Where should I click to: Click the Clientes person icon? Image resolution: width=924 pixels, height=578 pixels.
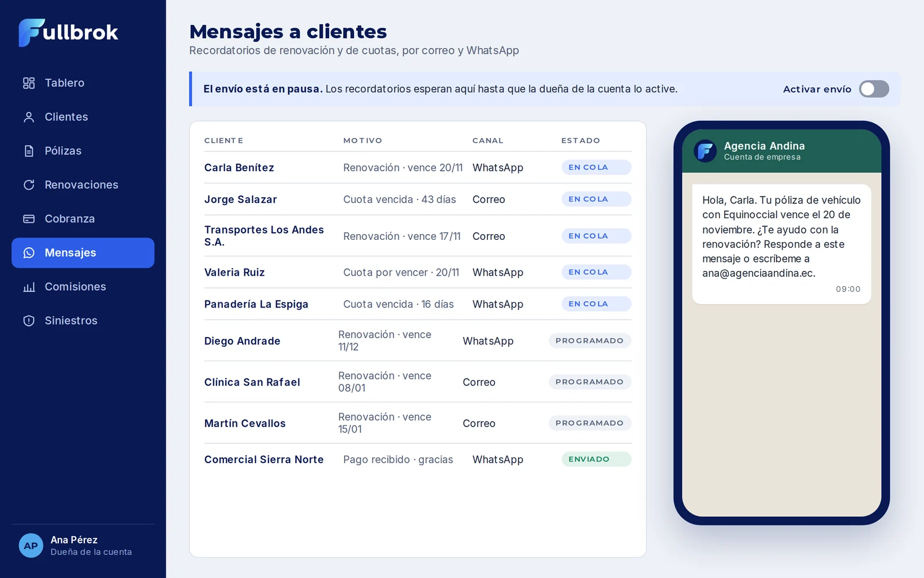point(29,117)
